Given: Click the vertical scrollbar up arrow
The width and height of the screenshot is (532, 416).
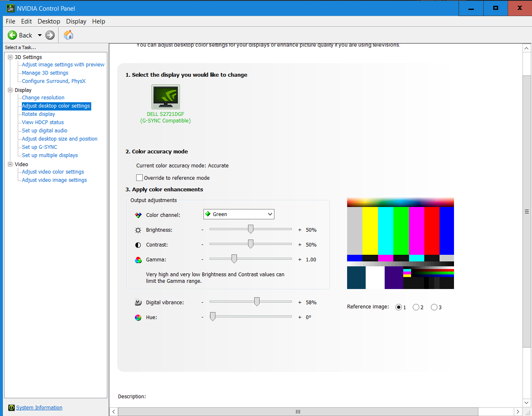Looking at the screenshot, I should 527,48.
